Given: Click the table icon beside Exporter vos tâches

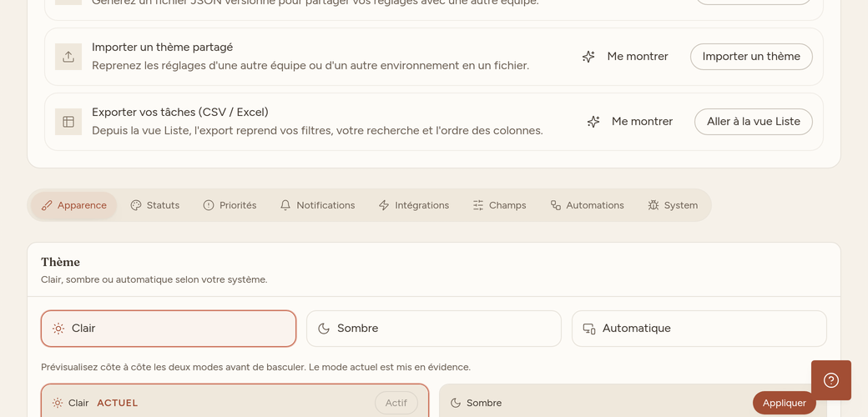Looking at the screenshot, I should tap(68, 122).
